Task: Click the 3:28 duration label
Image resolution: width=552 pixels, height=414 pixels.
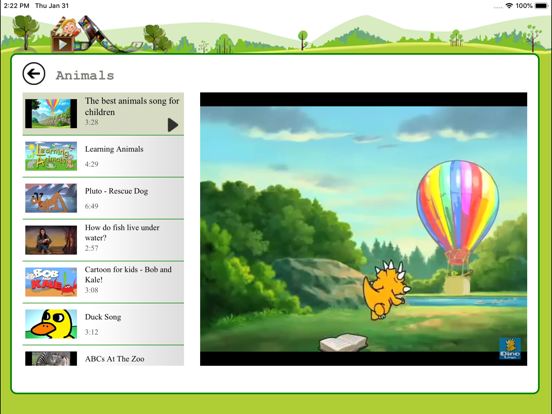Action: [x=92, y=123]
